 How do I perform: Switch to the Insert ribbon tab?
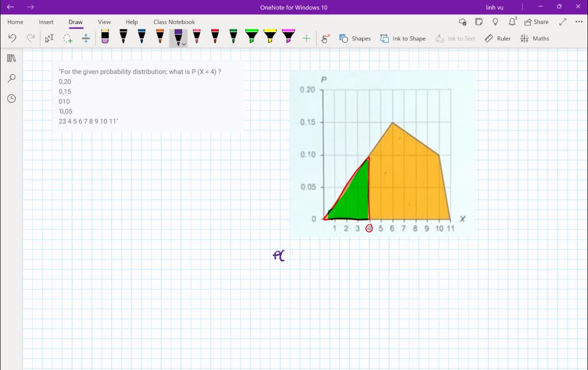pyautogui.click(x=46, y=22)
